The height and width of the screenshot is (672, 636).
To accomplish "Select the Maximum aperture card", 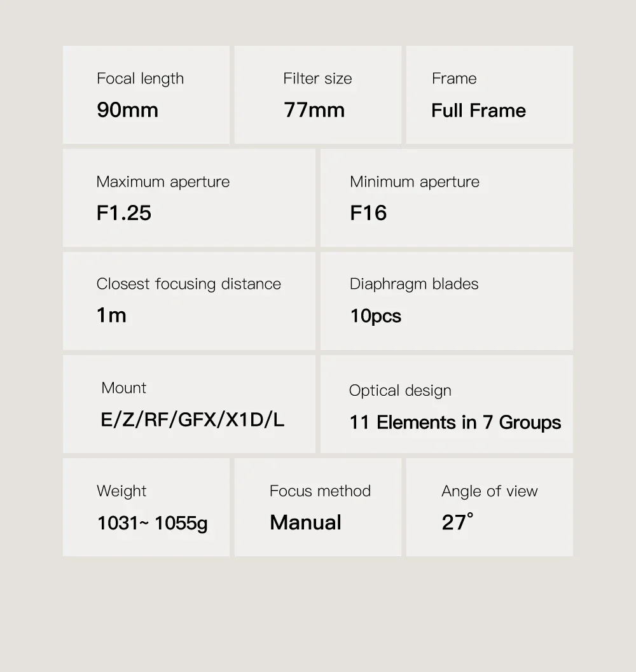I will tap(189, 198).
